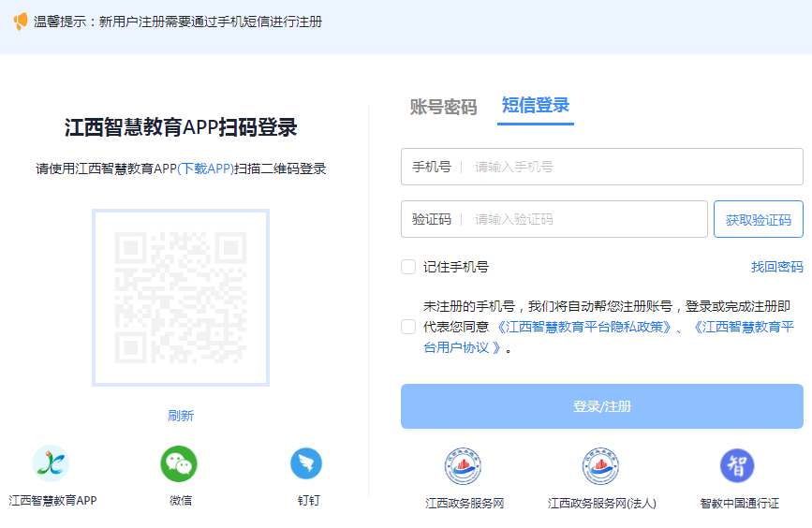
Task: Select the 智教中国通行证 icon
Action: pyautogui.click(x=737, y=465)
